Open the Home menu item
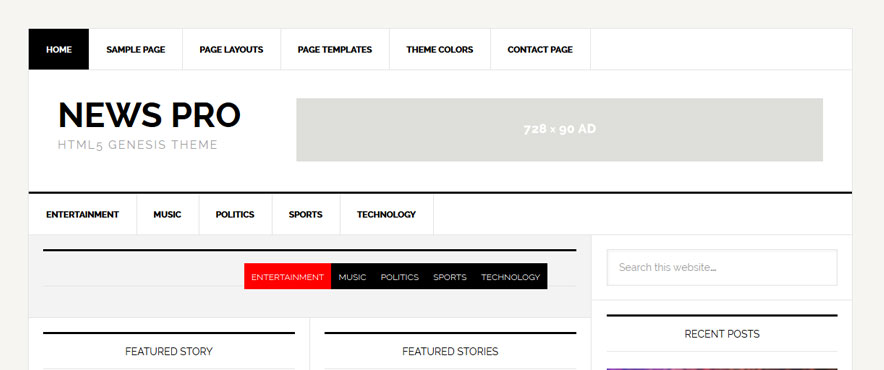884x370 pixels. click(59, 50)
